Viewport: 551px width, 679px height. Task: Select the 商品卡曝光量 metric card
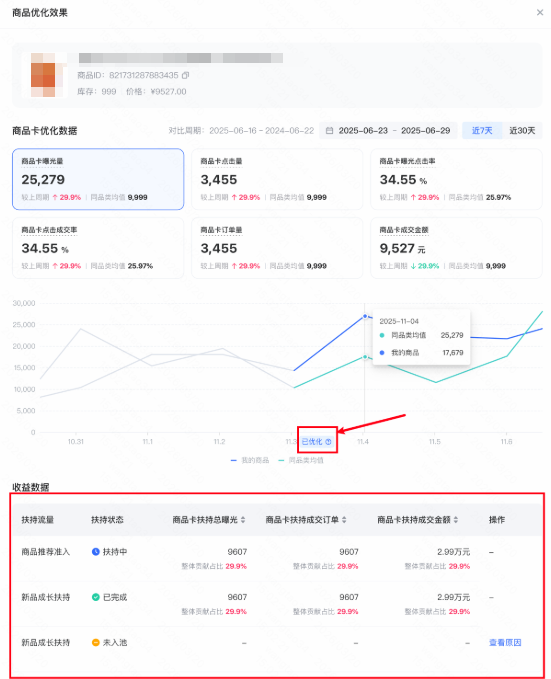click(x=98, y=179)
